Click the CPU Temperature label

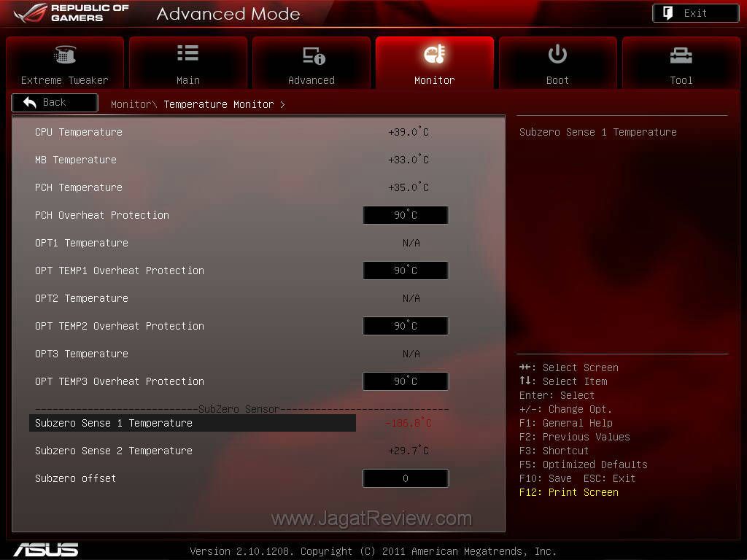coord(79,132)
